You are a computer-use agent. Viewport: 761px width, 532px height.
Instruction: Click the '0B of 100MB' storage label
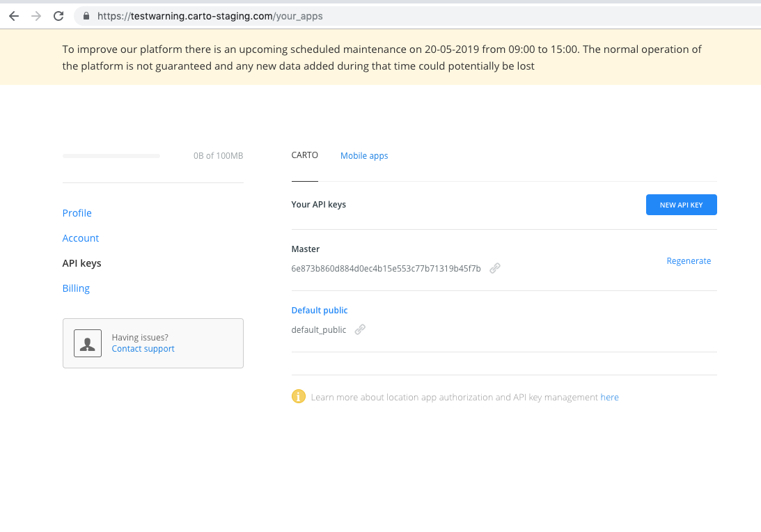[219, 156]
